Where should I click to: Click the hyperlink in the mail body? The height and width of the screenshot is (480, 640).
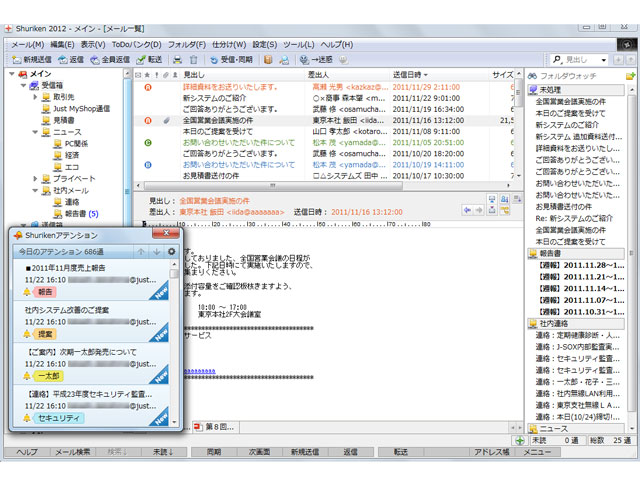tap(200, 371)
